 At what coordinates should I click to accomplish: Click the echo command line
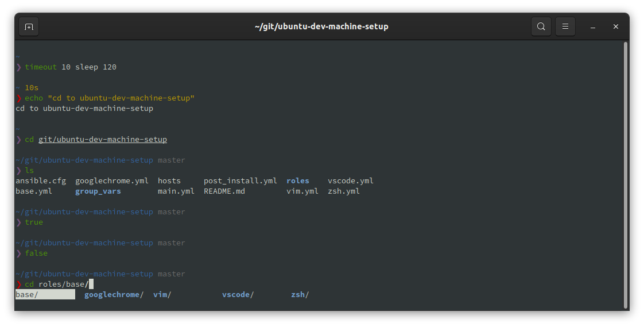pyautogui.click(x=109, y=98)
